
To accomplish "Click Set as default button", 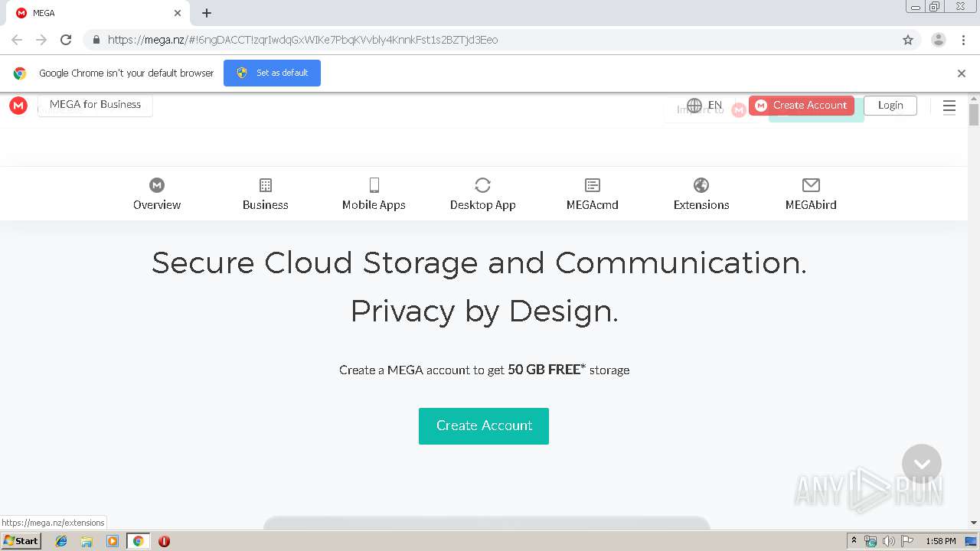I will pyautogui.click(x=272, y=73).
